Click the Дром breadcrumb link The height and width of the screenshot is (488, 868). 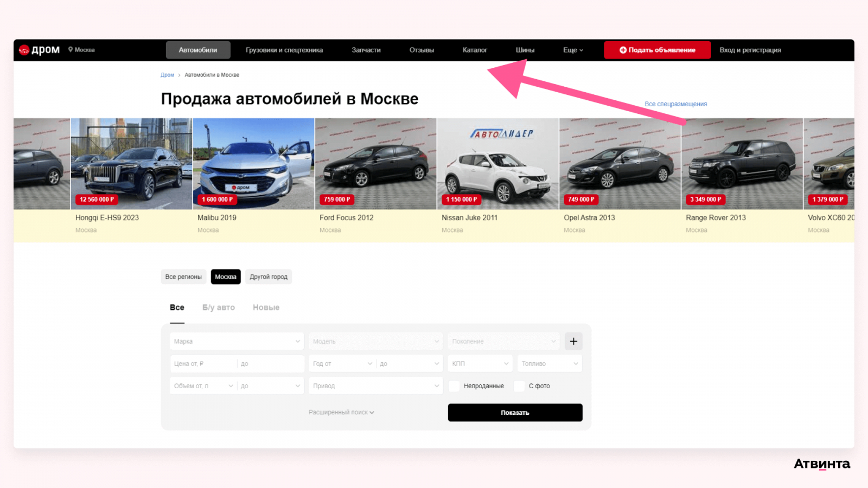pos(167,75)
